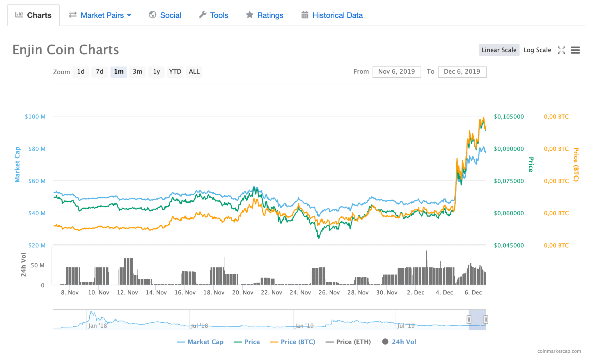Click the 6. Dec date axis label
The width and height of the screenshot is (596, 364).
(x=473, y=292)
